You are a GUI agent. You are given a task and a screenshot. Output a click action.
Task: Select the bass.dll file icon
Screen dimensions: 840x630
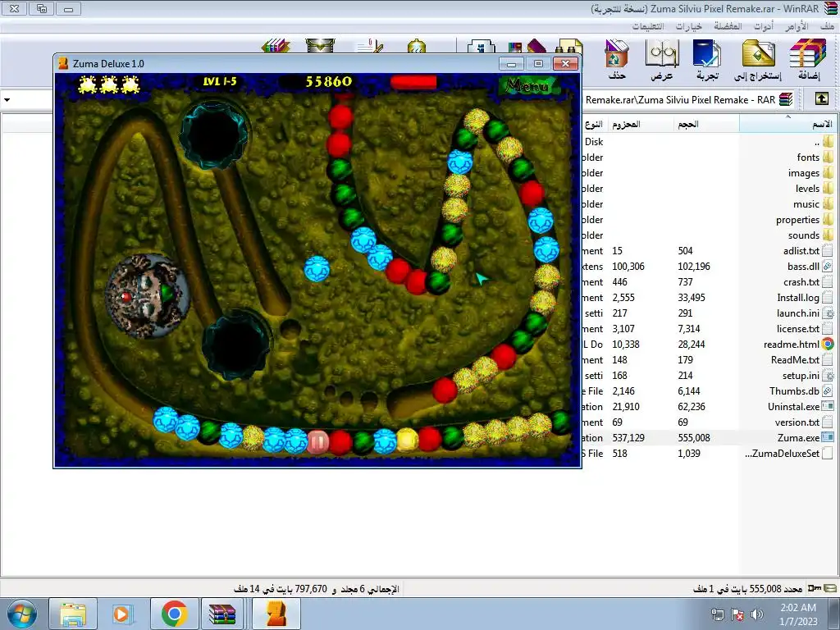coord(829,266)
